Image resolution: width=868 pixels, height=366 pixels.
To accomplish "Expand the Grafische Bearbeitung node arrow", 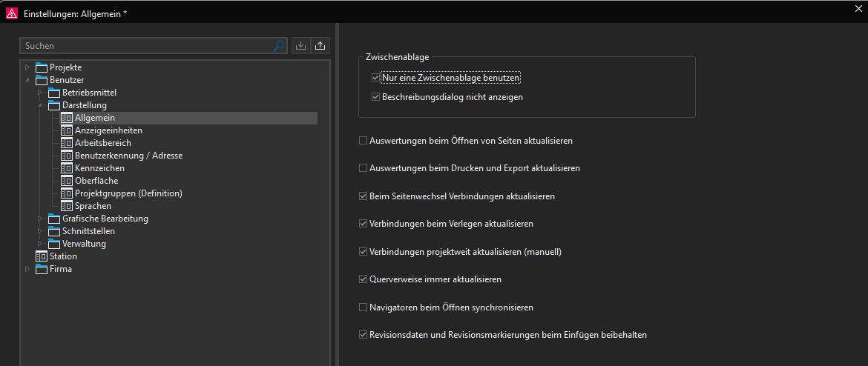I will click(40, 219).
